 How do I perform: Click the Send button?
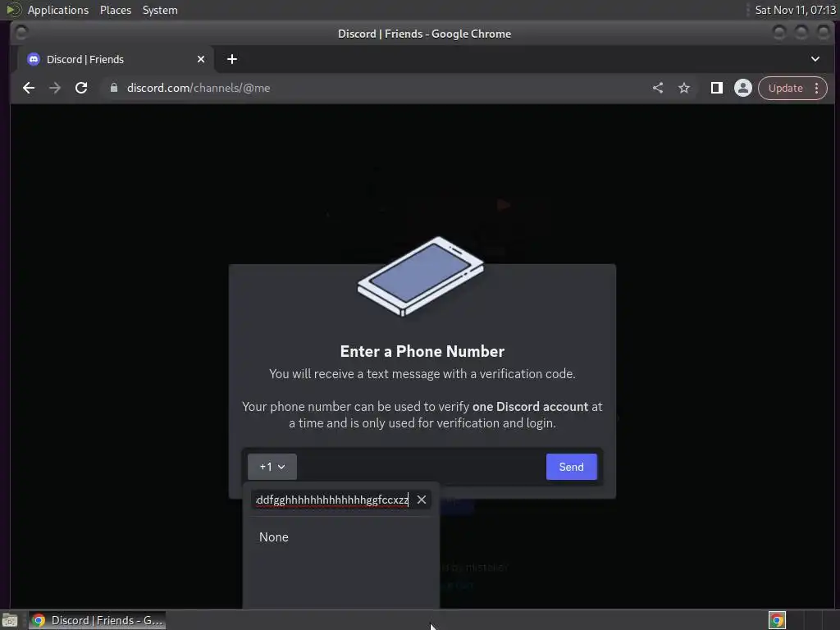[571, 467]
